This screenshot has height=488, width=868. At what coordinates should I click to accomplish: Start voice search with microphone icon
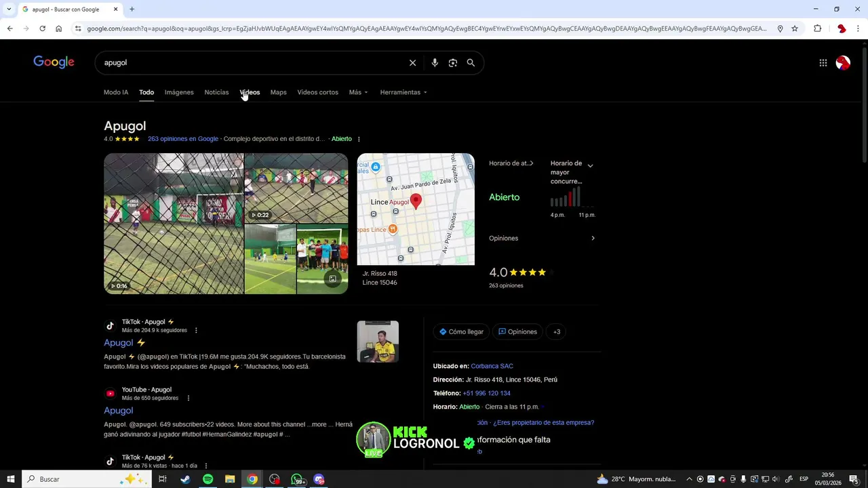pyautogui.click(x=435, y=62)
